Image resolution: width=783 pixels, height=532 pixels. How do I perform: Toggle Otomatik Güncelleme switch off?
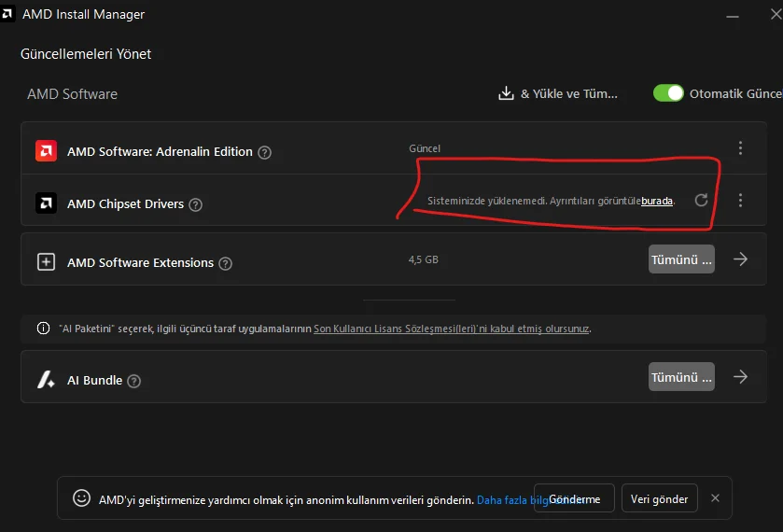pos(668,93)
